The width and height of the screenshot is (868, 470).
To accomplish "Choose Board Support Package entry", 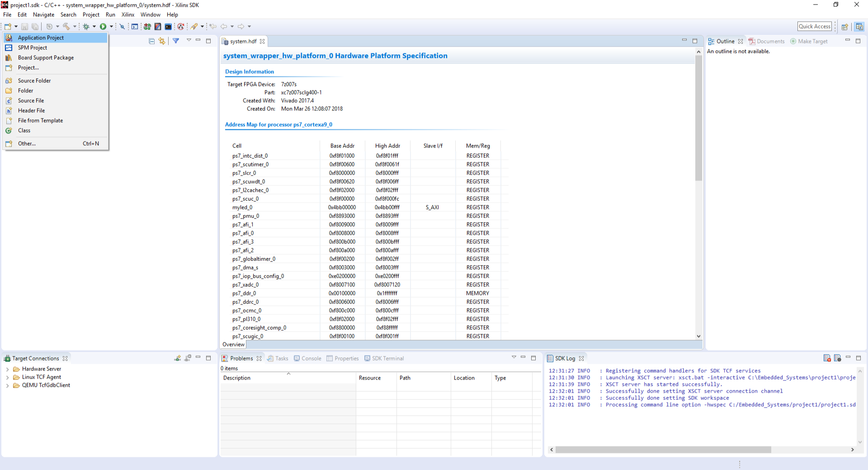I will [56, 57].
